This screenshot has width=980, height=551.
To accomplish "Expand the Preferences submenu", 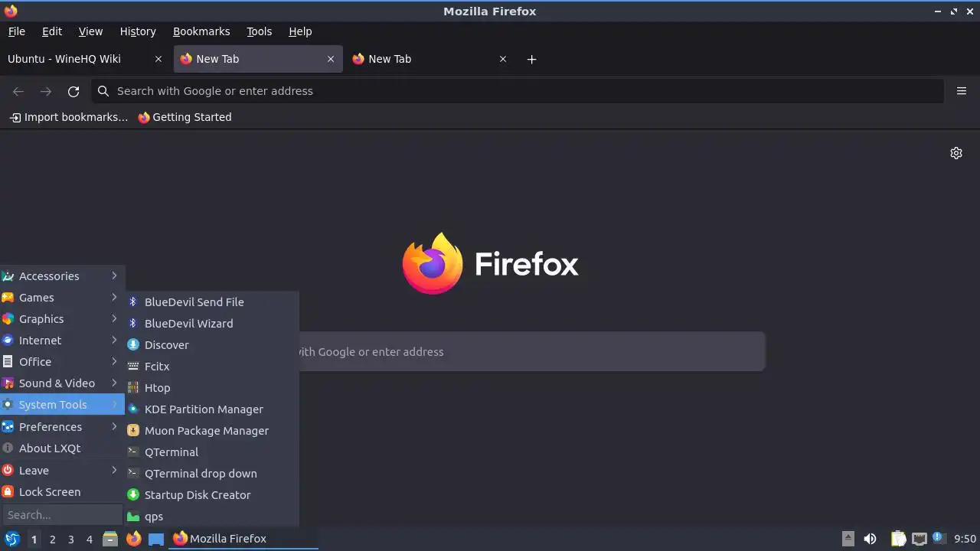I will point(62,427).
